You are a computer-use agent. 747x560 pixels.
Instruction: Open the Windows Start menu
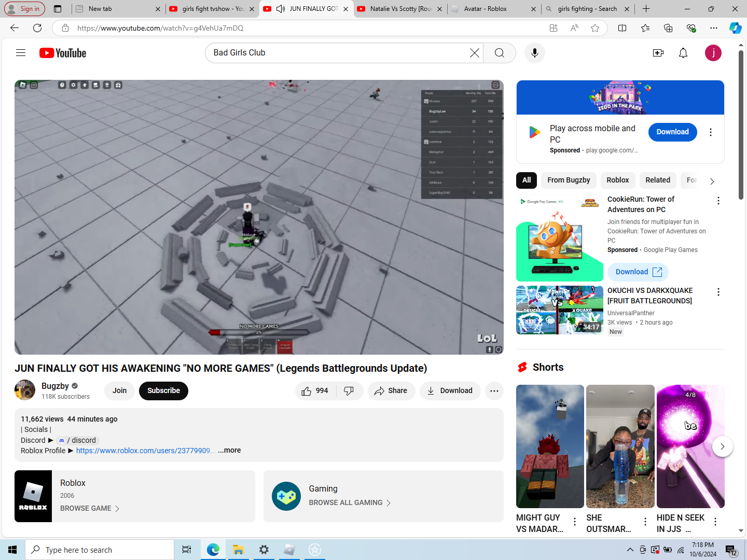[12, 550]
